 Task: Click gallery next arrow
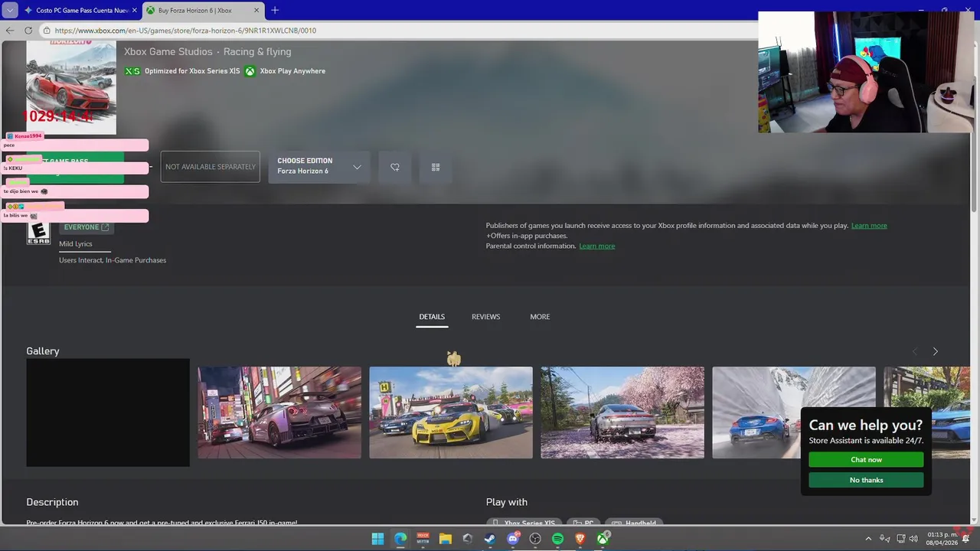click(x=935, y=351)
